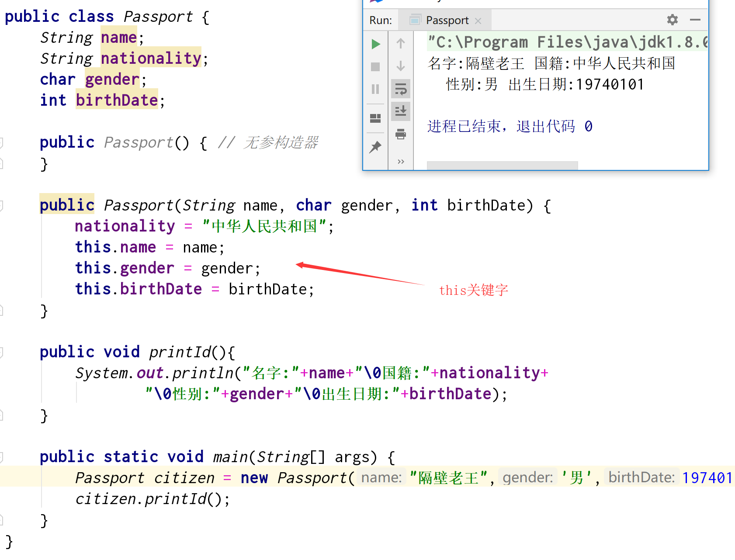The height and width of the screenshot is (560, 735).
Task: Click the printId method name
Action: point(180,352)
